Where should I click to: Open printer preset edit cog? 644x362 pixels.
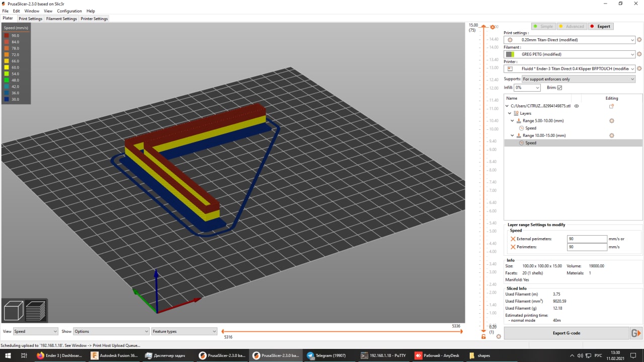coord(639,68)
